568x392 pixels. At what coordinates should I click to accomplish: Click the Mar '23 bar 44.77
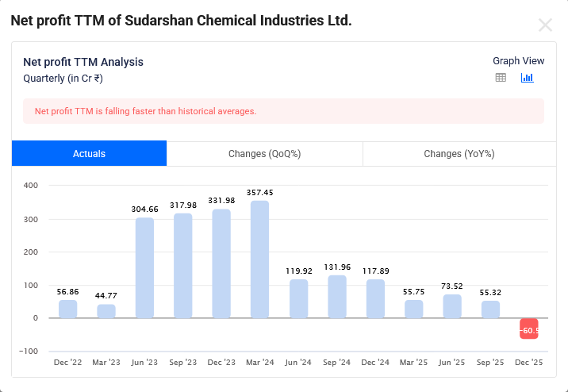tap(106, 311)
